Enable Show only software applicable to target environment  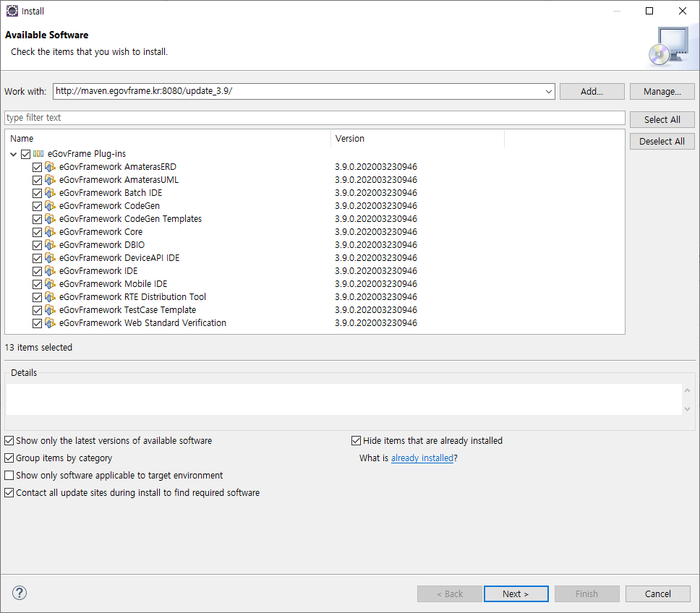click(x=9, y=476)
